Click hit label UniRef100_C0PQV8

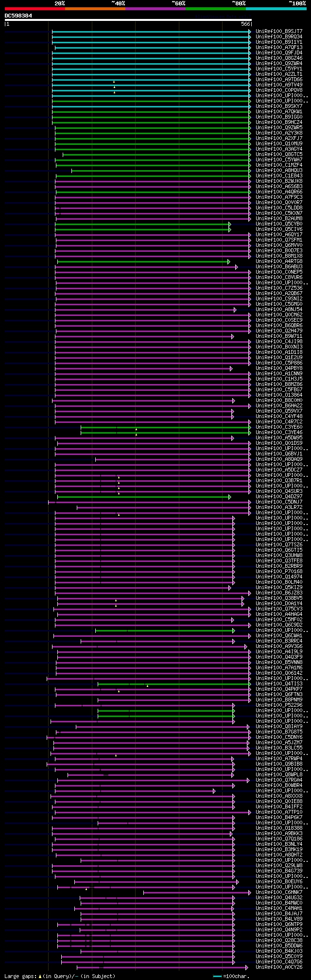click(279, 90)
